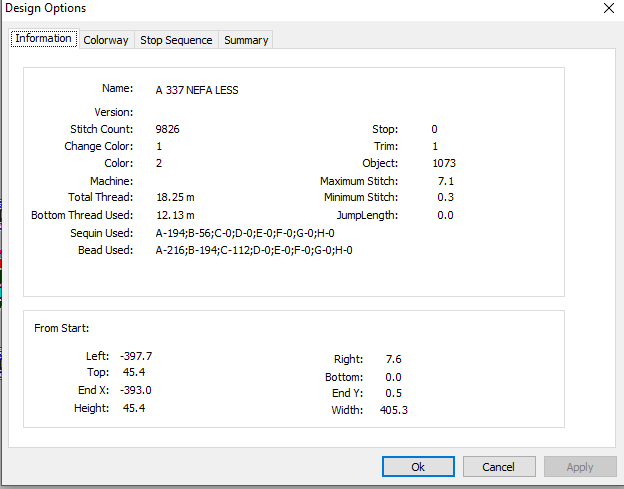Viewport: 624px width, 489px height.
Task: Click the From Start label
Action: click(x=62, y=328)
